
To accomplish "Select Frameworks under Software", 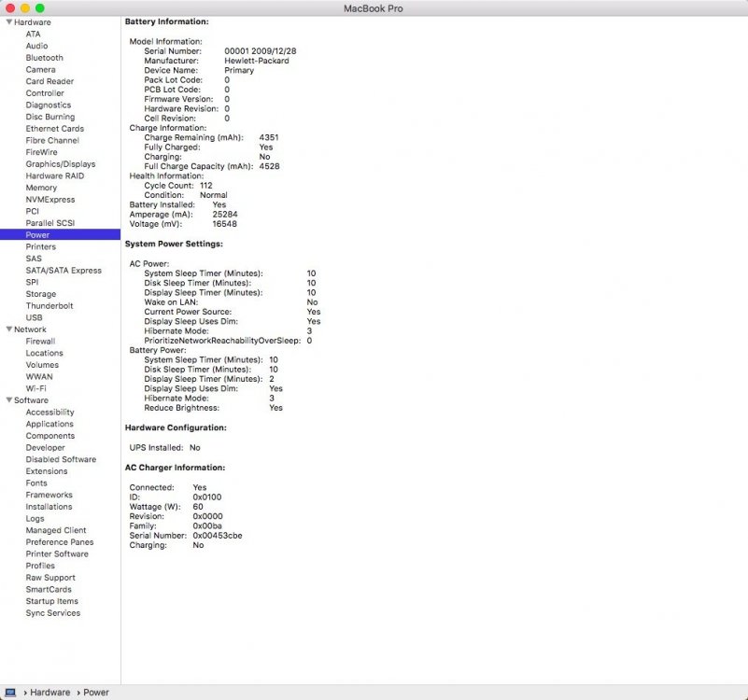I will tap(49, 495).
